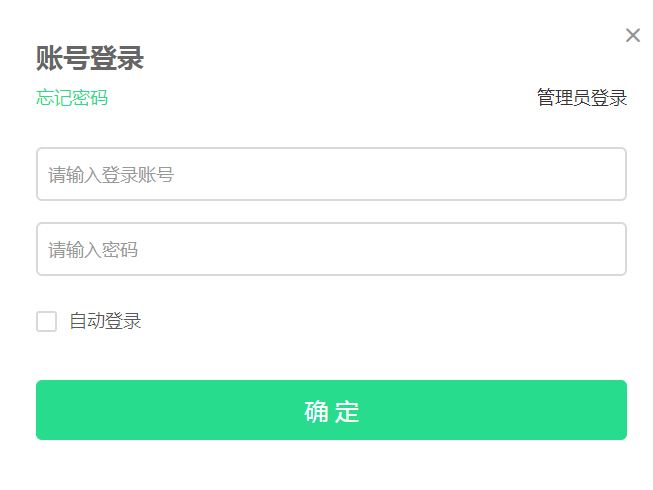Place cursor in the login account textbox
This screenshot has width=653, height=490.
coord(331,174)
